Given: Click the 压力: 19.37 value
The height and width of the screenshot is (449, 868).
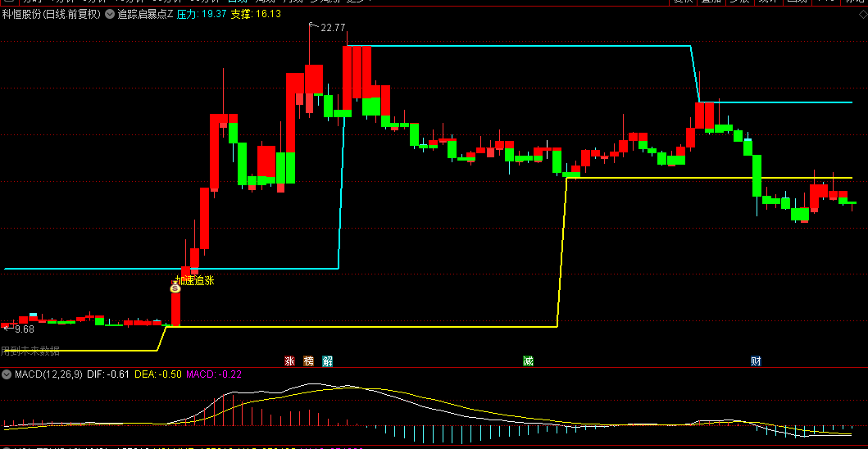Looking at the screenshot, I should pyautogui.click(x=202, y=15).
